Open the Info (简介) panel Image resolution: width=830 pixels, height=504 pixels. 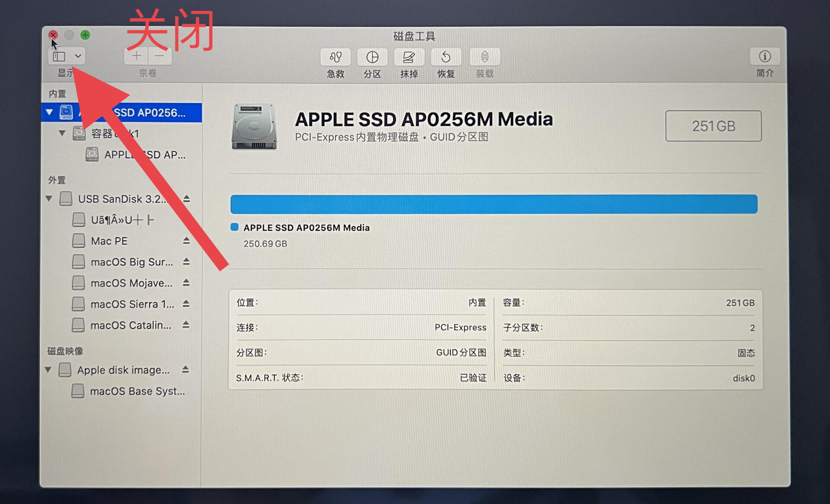(x=765, y=56)
